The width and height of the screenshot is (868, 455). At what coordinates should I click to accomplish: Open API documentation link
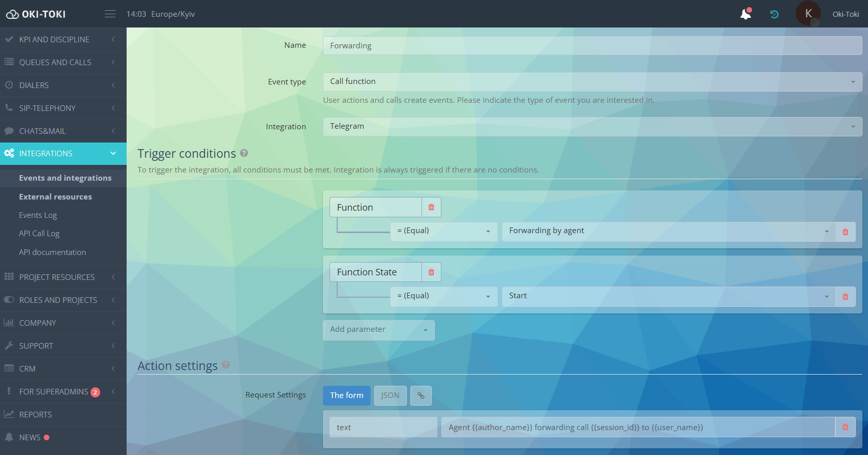click(x=52, y=252)
